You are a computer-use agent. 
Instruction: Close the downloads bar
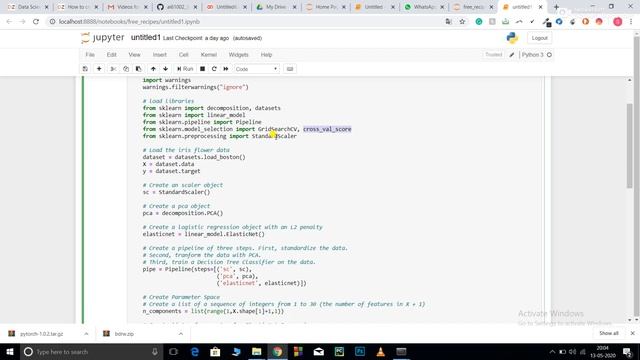632,333
